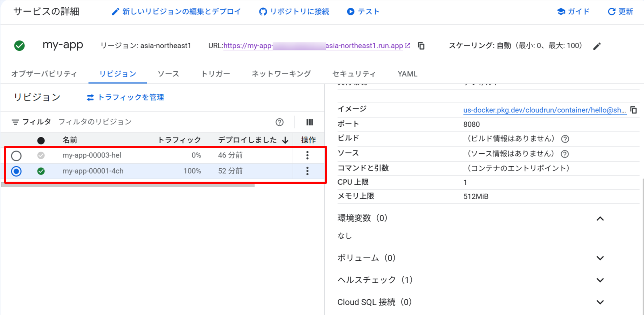This screenshot has width=644, height=315.
Task: Open the YAML tab
Action: pyautogui.click(x=407, y=74)
